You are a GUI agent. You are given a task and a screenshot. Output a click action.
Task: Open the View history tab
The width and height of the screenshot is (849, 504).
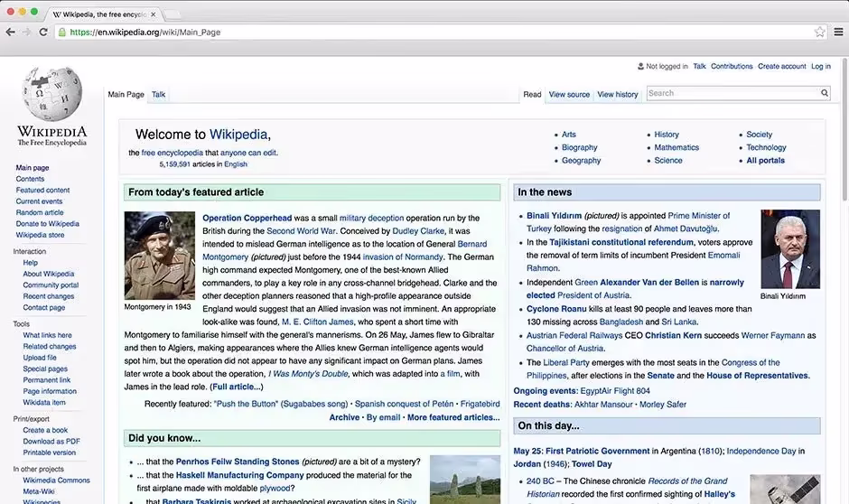pos(617,94)
